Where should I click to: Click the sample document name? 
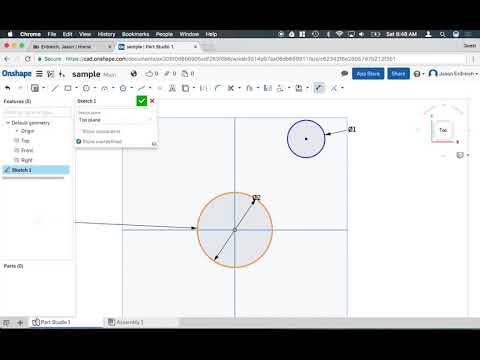point(86,74)
